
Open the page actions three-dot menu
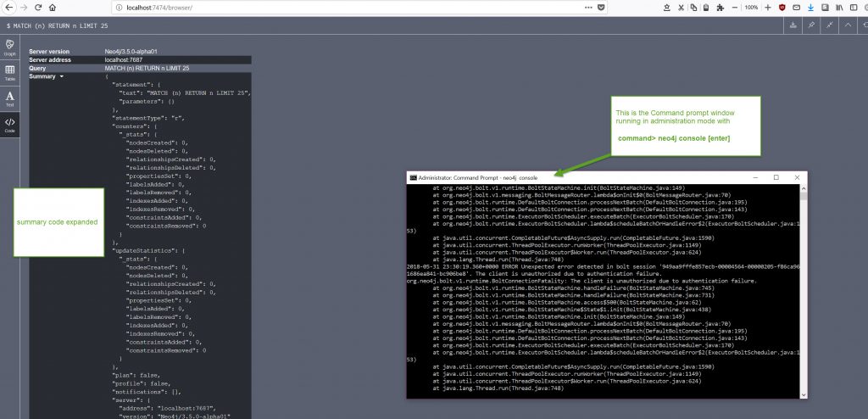(x=588, y=7)
